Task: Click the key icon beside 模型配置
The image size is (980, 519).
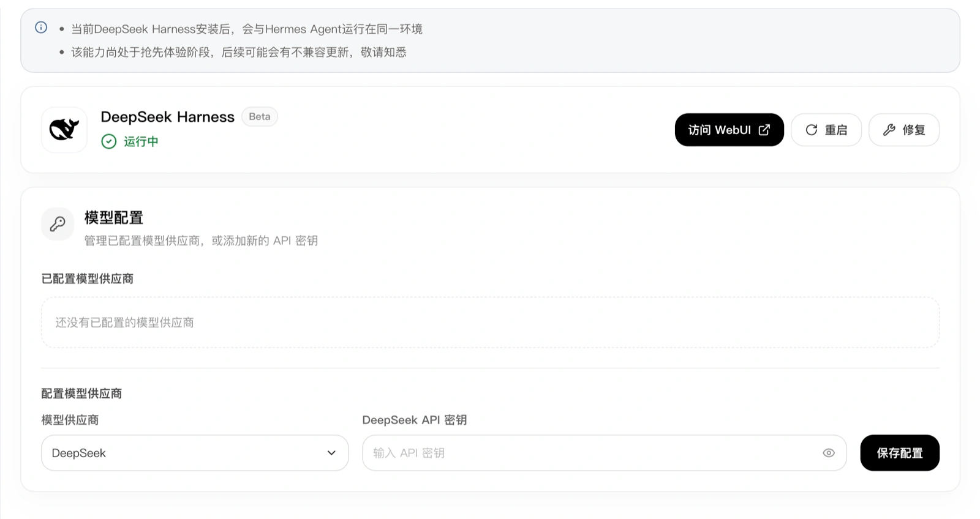Action: click(58, 224)
